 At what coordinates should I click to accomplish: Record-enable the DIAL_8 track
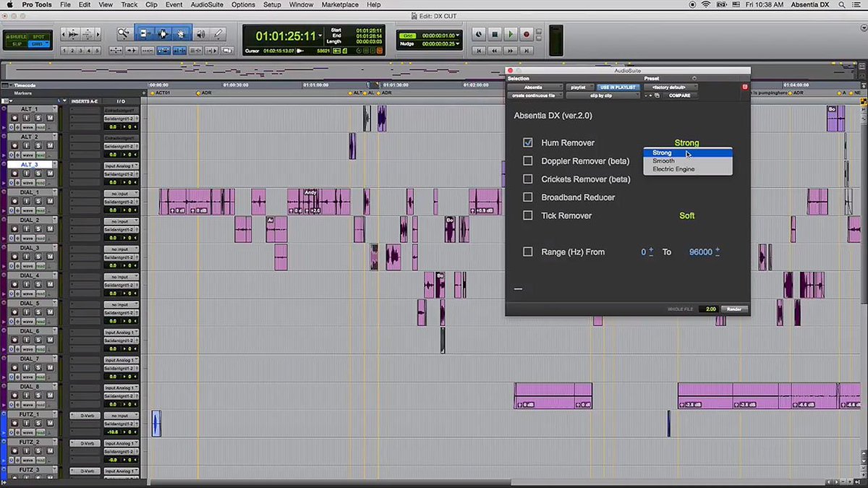tap(14, 395)
